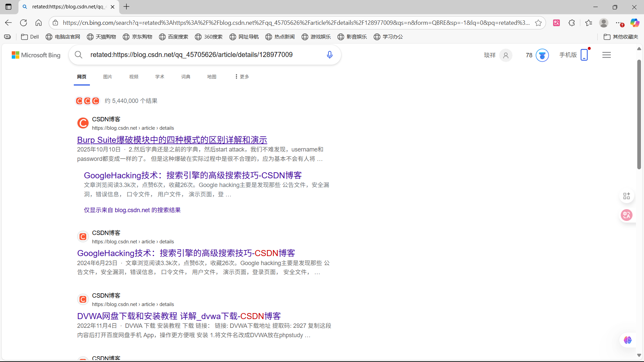
Task: Open the Favorites star-list icon
Action: click(x=589, y=22)
